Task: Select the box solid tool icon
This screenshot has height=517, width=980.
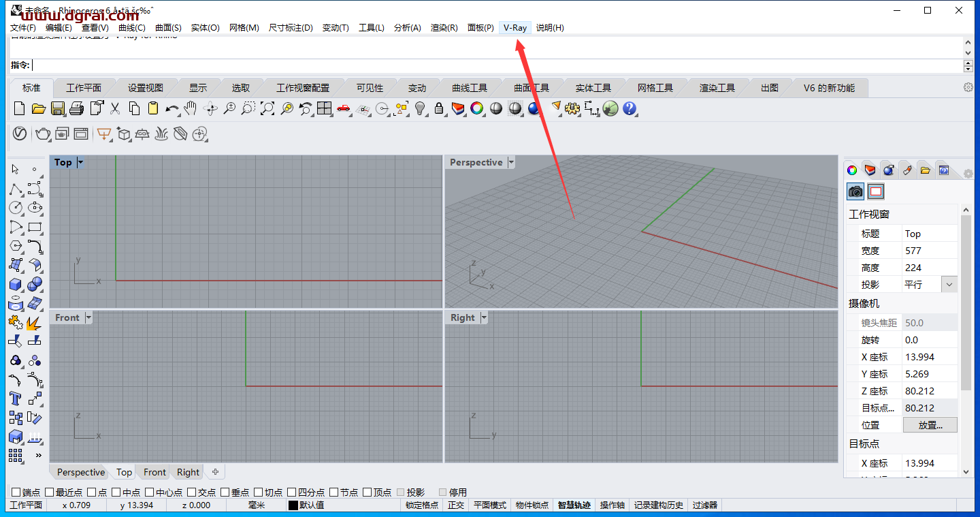Action: point(16,284)
